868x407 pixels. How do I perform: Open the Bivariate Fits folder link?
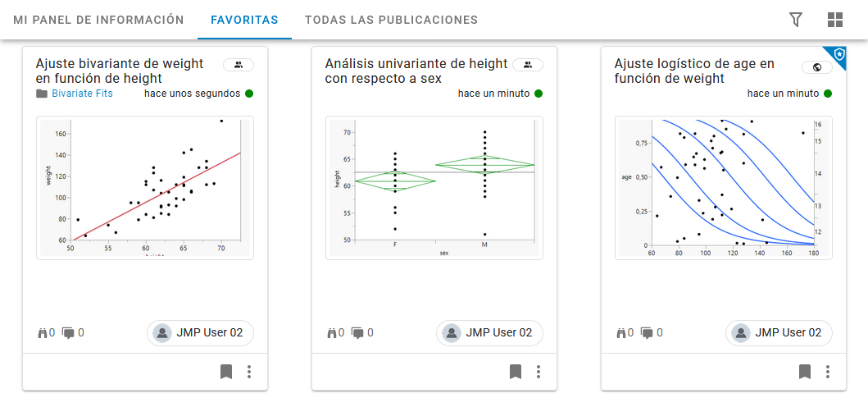click(82, 94)
